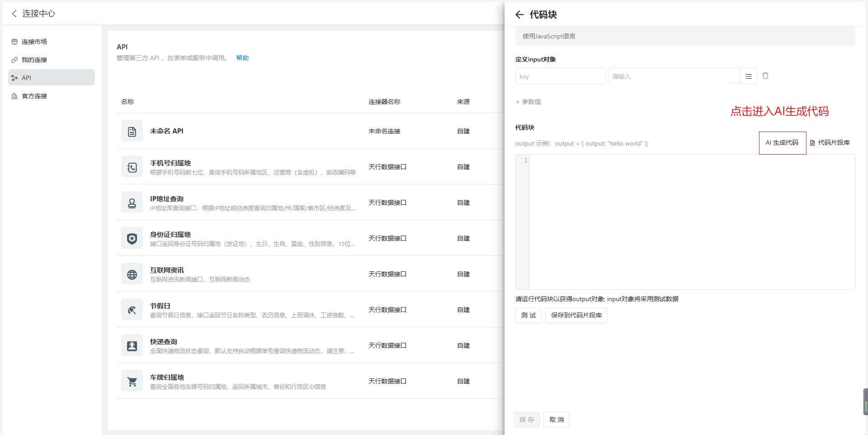Click the 身份证归属地 shield icon
The width and height of the screenshot is (868, 435).
pyautogui.click(x=132, y=239)
